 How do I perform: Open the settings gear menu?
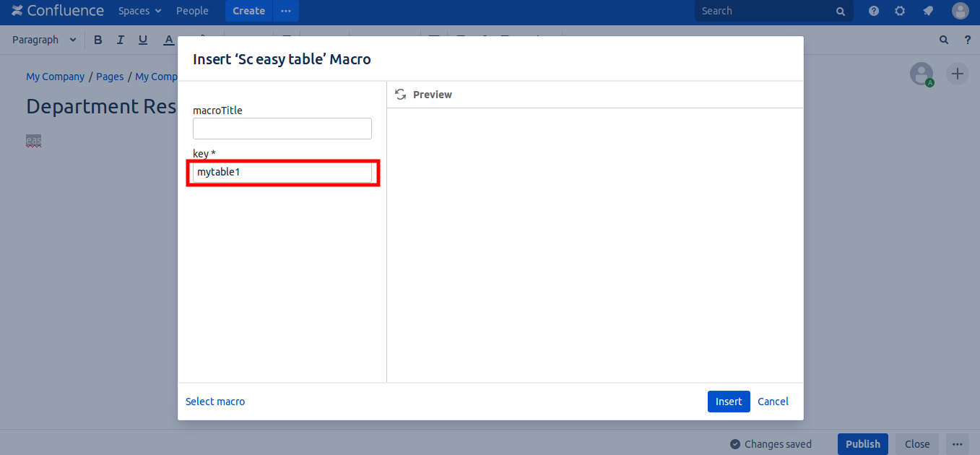click(900, 11)
